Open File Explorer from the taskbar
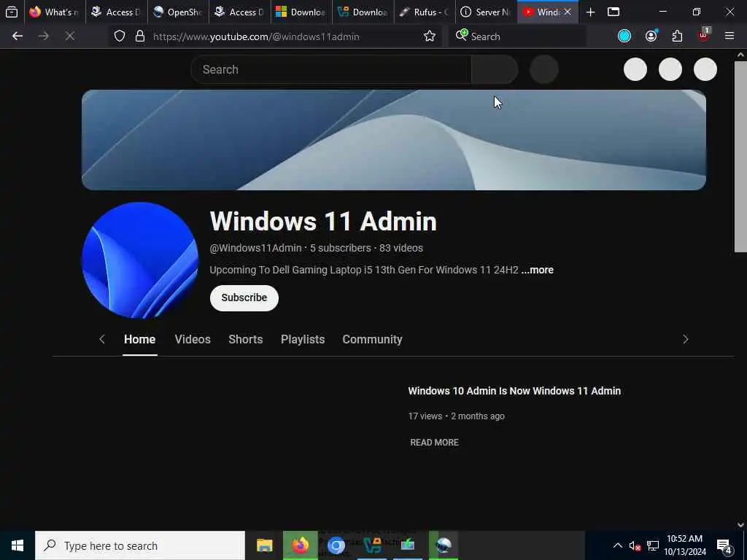This screenshot has width=747, height=560. click(x=264, y=545)
